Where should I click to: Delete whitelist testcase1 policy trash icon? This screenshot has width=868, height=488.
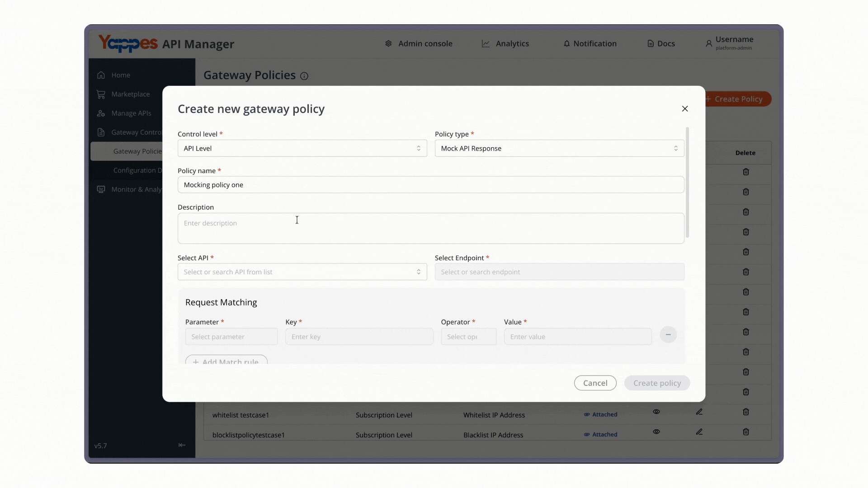pyautogui.click(x=746, y=412)
